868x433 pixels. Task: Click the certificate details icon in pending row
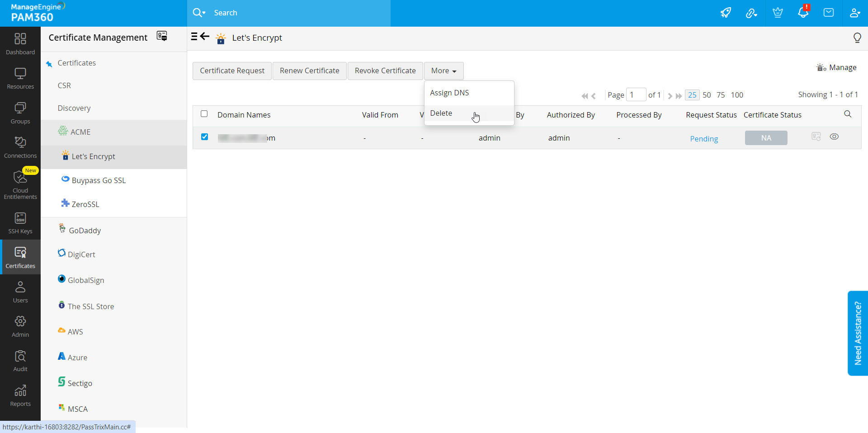pyautogui.click(x=816, y=136)
